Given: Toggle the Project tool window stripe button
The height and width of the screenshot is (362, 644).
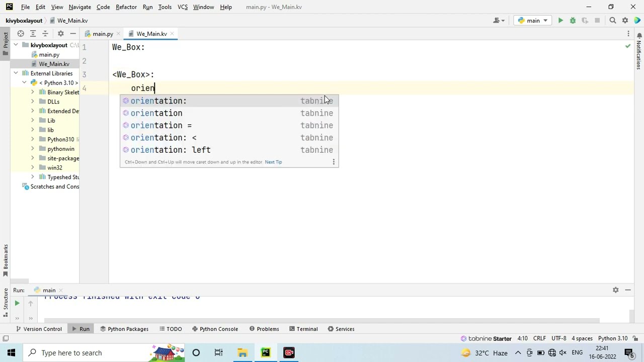Looking at the screenshot, I should pos(6,44).
